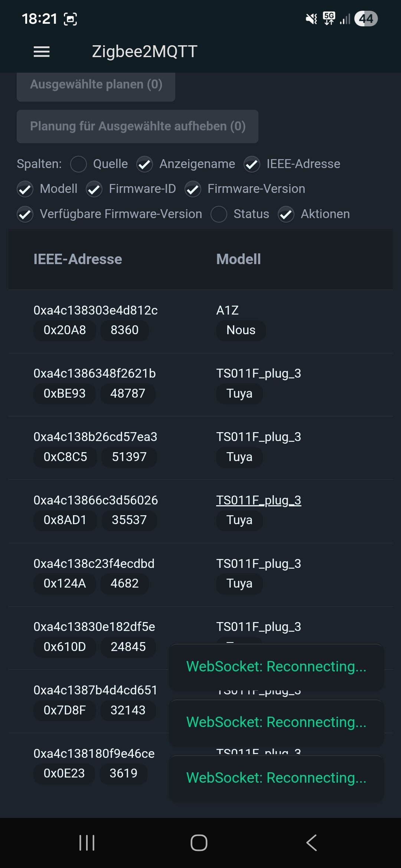Open the recent apps overview
The width and height of the screenshot is (401, 868).
pyautogui.click(x=87, y=843)
